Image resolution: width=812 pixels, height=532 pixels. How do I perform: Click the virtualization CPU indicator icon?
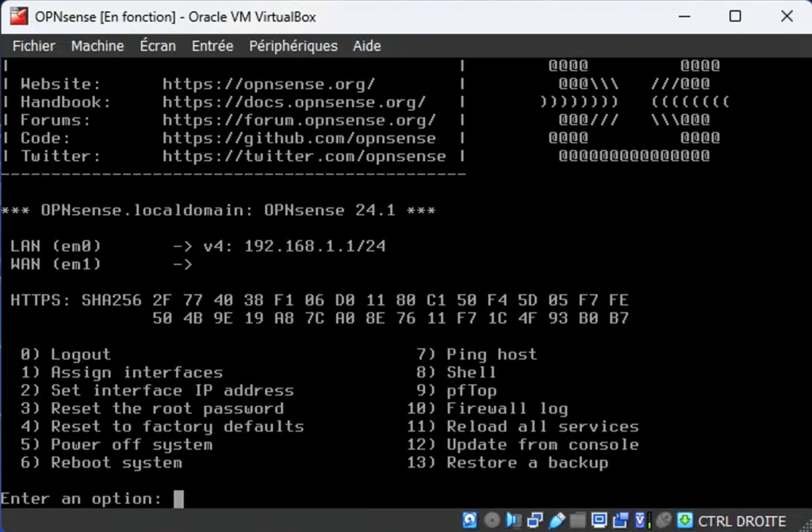pyautogui.click(x=642, y=520)
